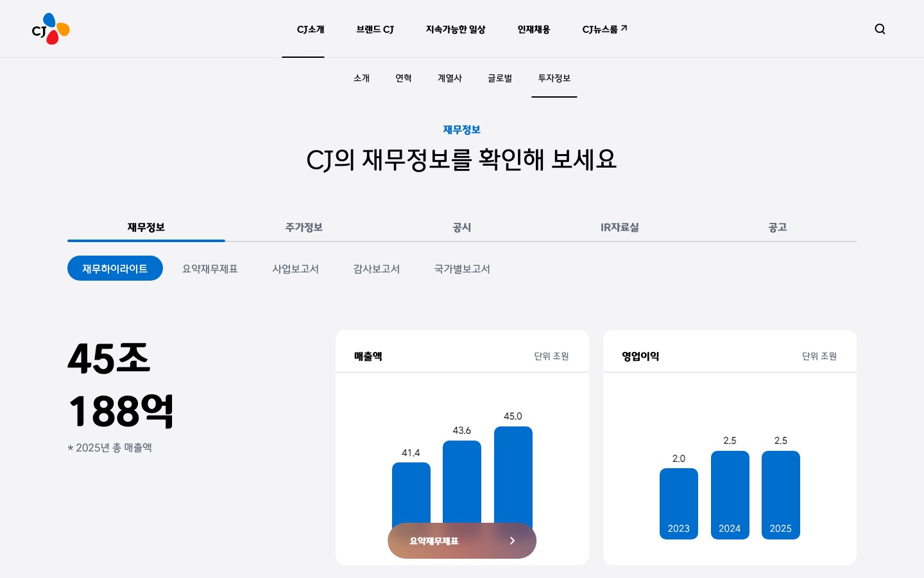Go to the 소개 submenu
The image size is (924, 578).
point(362,78)
